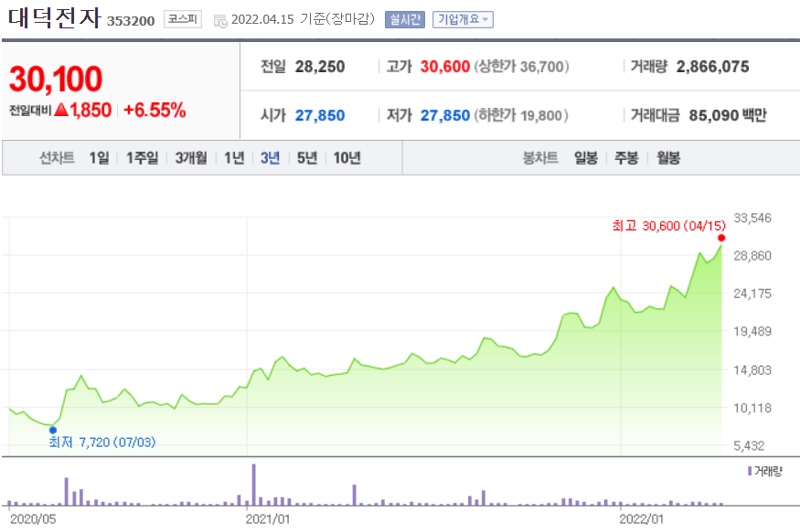Click the date 2022.04.15 기준(장마감)
Viewport: 800px width, 532px height.
point(303,19)
